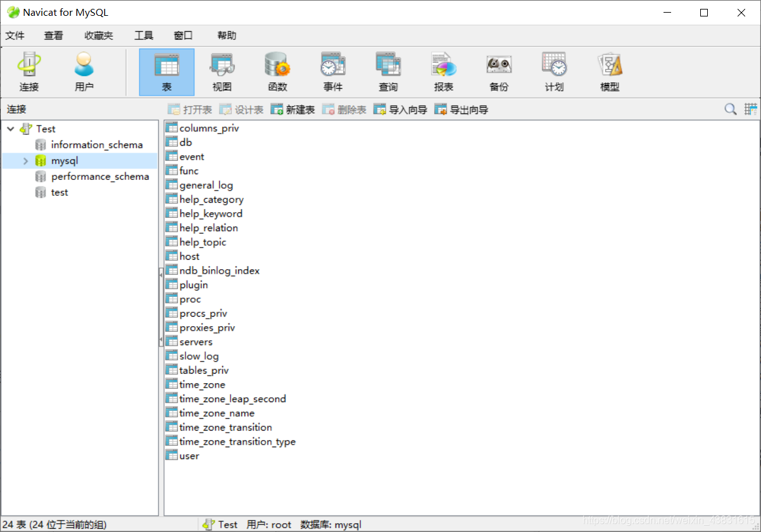The image size is (761, 532).
Task: Open the 帮助 (Help) menu
Action: (227, 35)
